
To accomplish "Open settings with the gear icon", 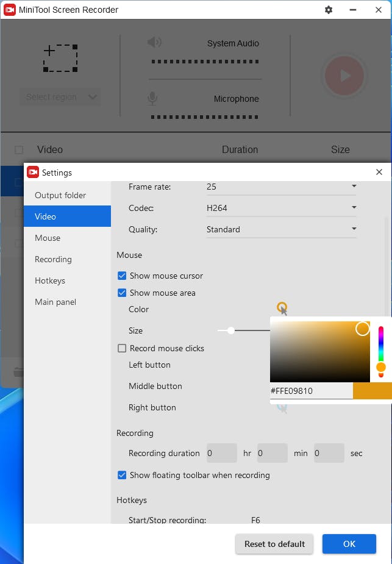I will coord(329,10).
